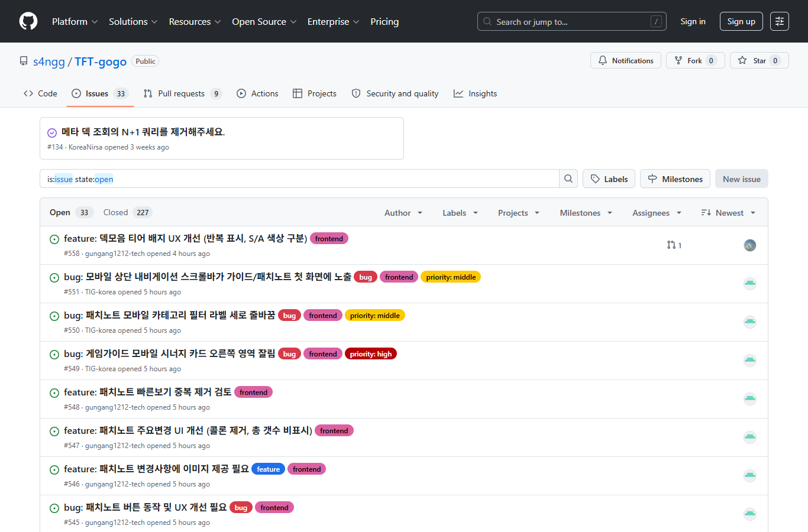
Task: Click the dark red priority: high label
Action: pyautogui.click(x=371, y=353)
